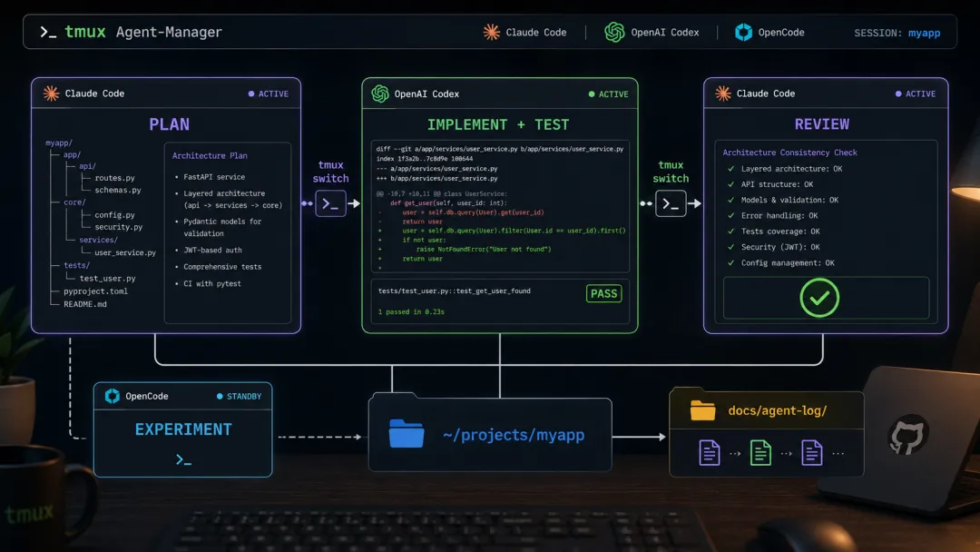Viewport: 980px width, 552px height.
Task: Click the OpenCode hexagon icon in header
Action: coord(743,32)
